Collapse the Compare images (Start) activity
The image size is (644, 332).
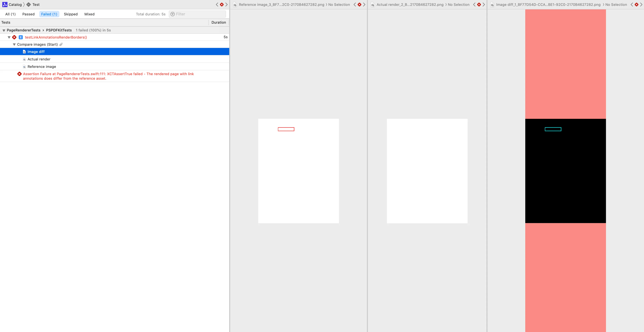pos(14,44)
